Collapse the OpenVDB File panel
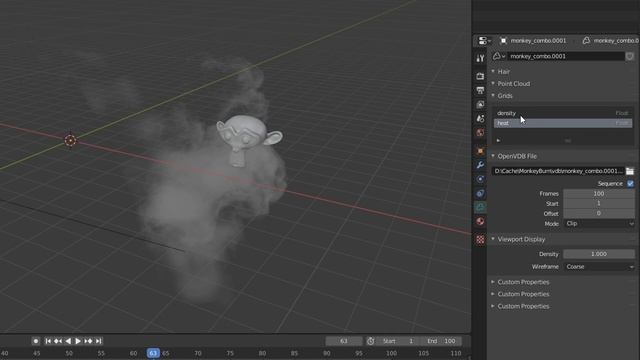 pyautogui.click(x=493, y=156)
